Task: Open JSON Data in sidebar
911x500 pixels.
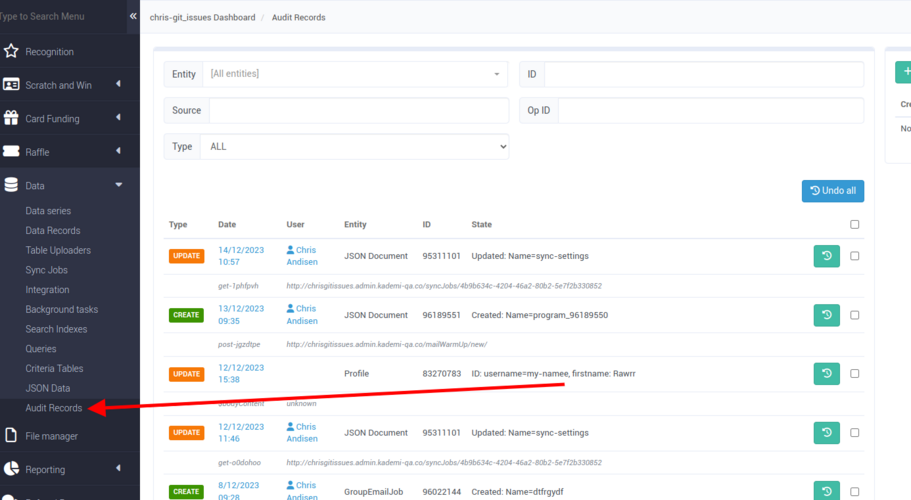Action: click(48, 389)
